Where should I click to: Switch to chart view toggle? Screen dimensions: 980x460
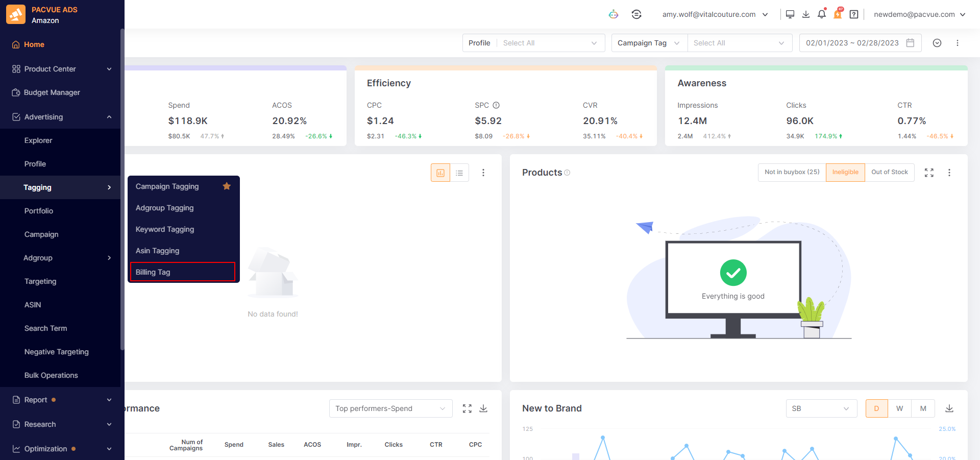click(440, 173)
